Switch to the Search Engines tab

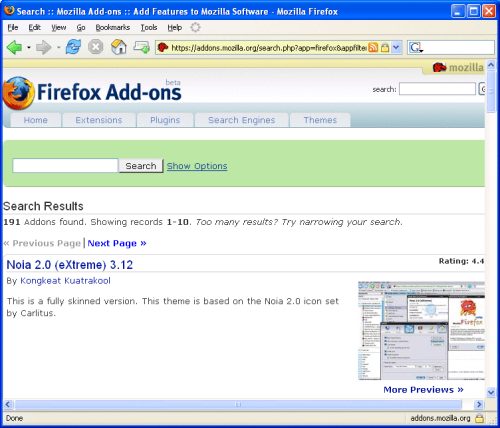242,120
